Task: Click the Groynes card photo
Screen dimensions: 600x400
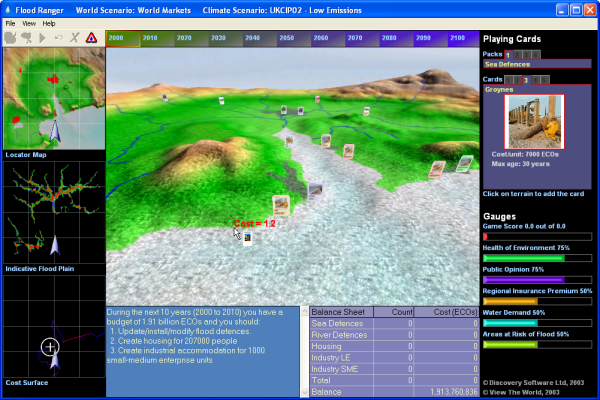Action: [534, 121]
